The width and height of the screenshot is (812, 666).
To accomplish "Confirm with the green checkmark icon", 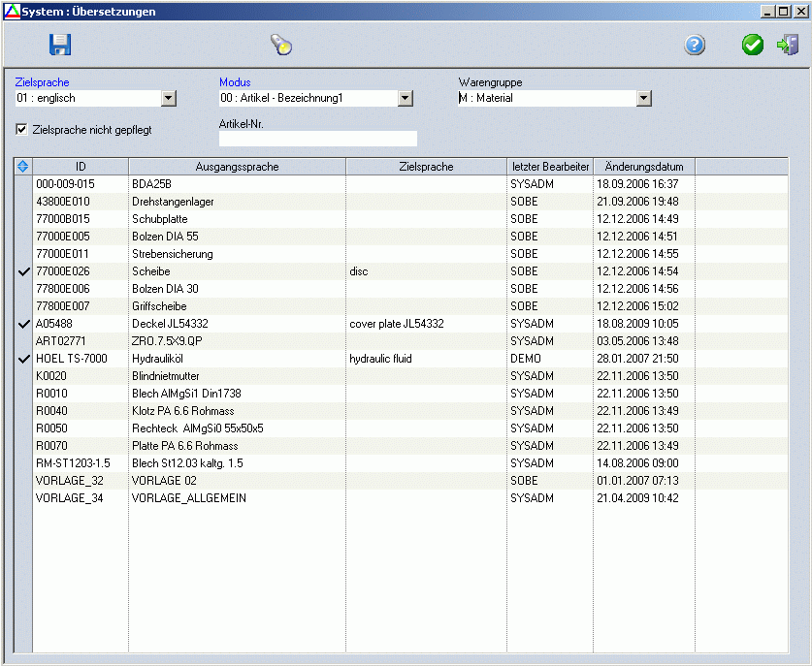I will click(753, 45).
